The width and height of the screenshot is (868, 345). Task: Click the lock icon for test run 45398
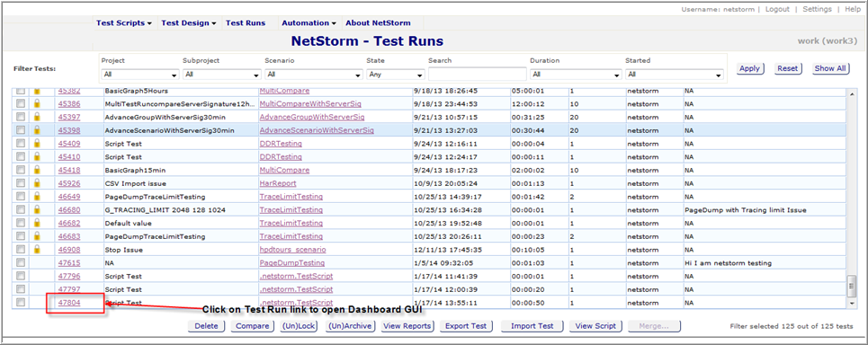[38, 130]
